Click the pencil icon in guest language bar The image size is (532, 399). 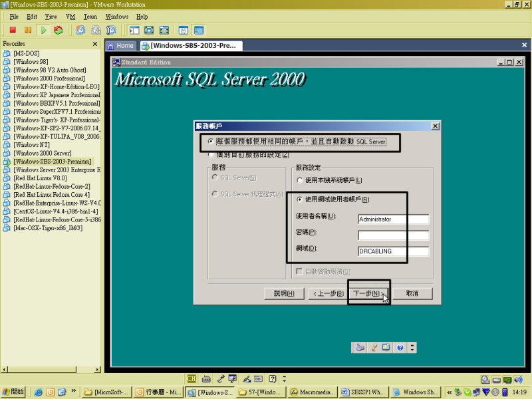click(x=374, y=347)
